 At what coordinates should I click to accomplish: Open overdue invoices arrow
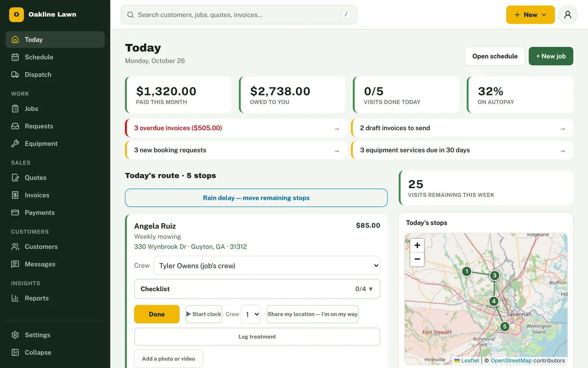click(x=337, y=129)
